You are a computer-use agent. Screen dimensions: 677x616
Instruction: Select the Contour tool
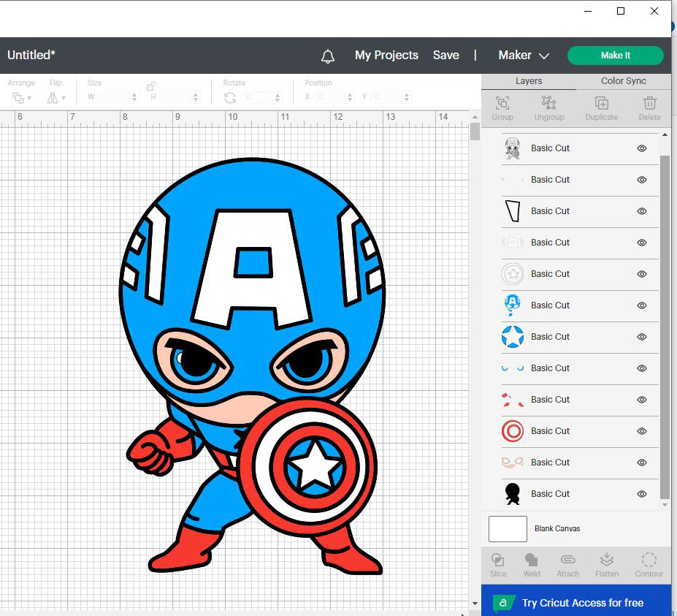tap(649, 560)
